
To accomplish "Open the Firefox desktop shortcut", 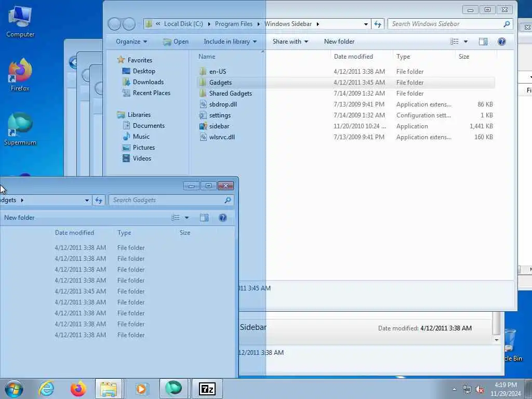I will (x=20, y=75).
